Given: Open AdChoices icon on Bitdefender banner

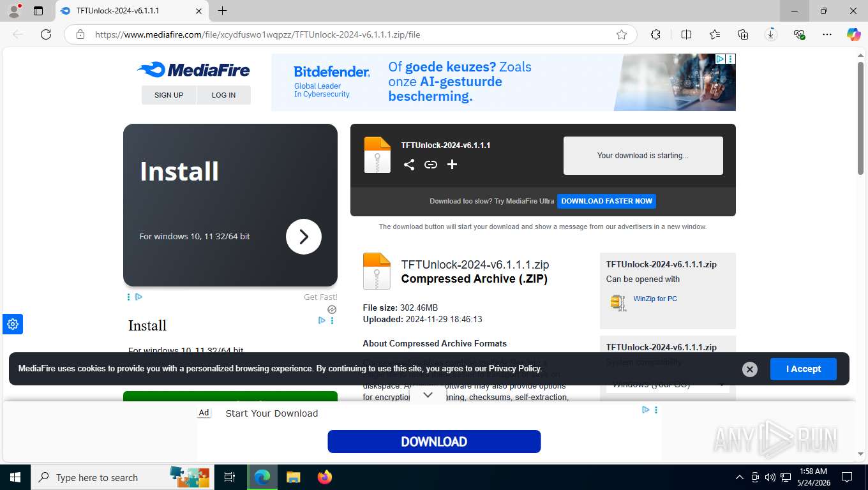Looking at the screenshot, I should pos(719,59).
